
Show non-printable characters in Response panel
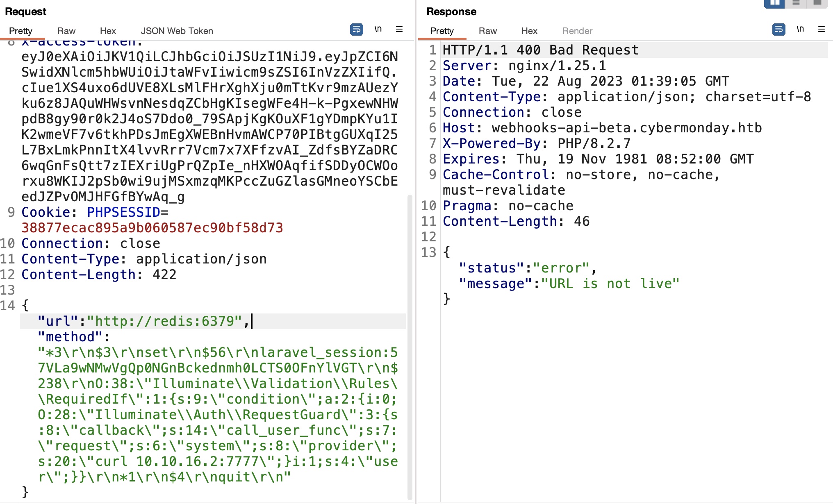[800, 30]
